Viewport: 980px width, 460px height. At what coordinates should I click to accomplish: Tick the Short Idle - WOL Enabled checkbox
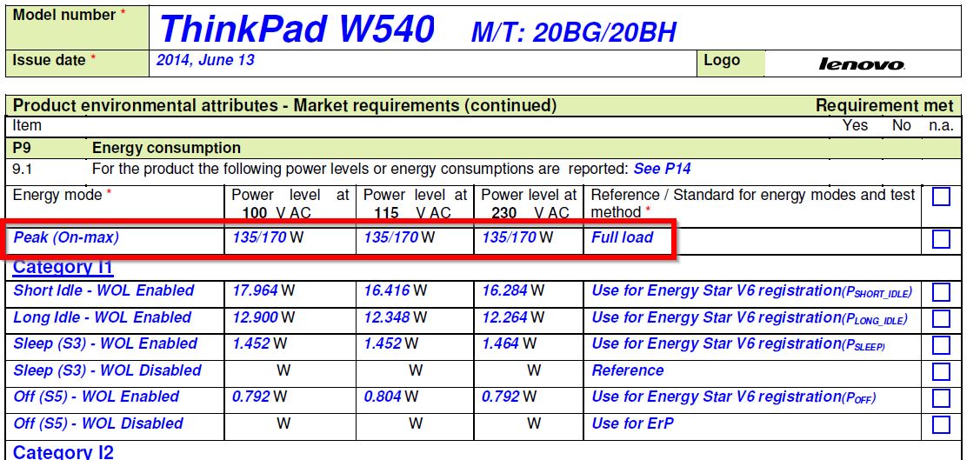click(x=940, y=292)
